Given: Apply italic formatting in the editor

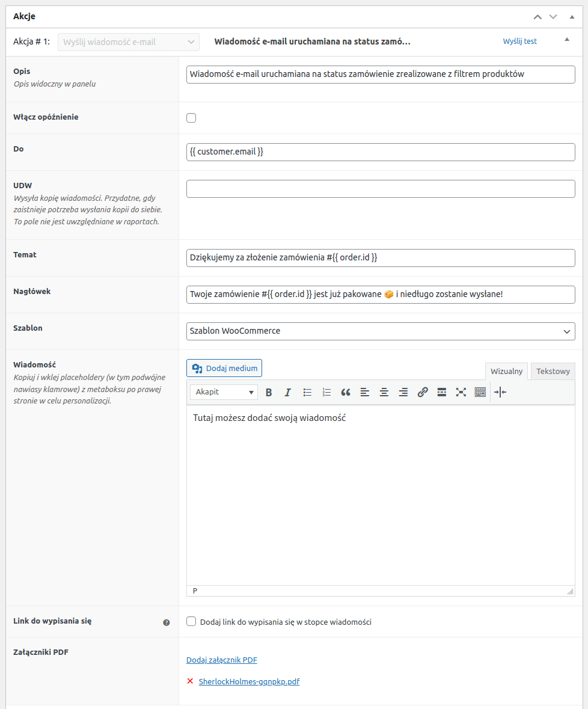Looking at the screenshot, I should pyautogui.click(x=287, y=392).
